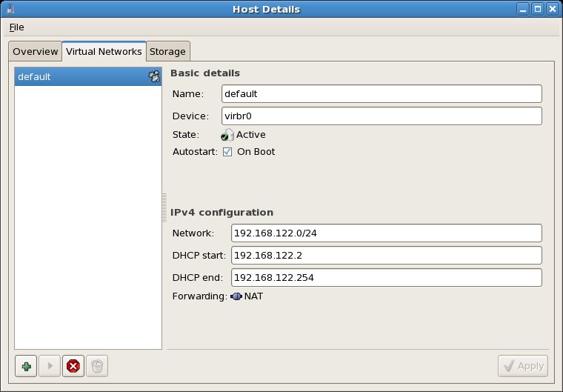This screenshot has height=392, width=563.
Task: Click the Active state status icon
Action: 227,135
